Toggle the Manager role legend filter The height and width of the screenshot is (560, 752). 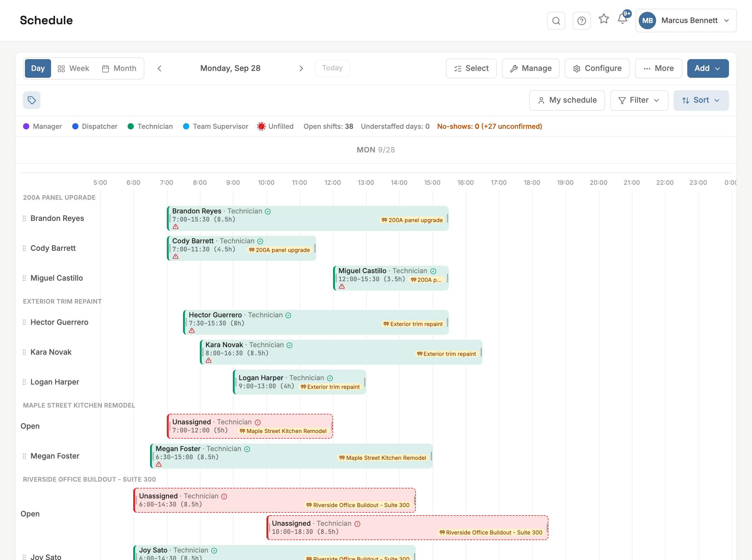point(42,126)
